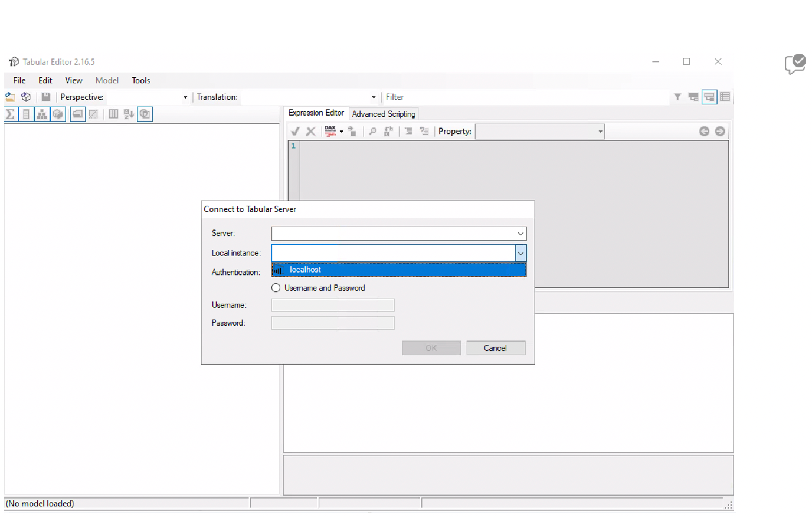Toggle the columns visibility icon

[x=26, y=114]
